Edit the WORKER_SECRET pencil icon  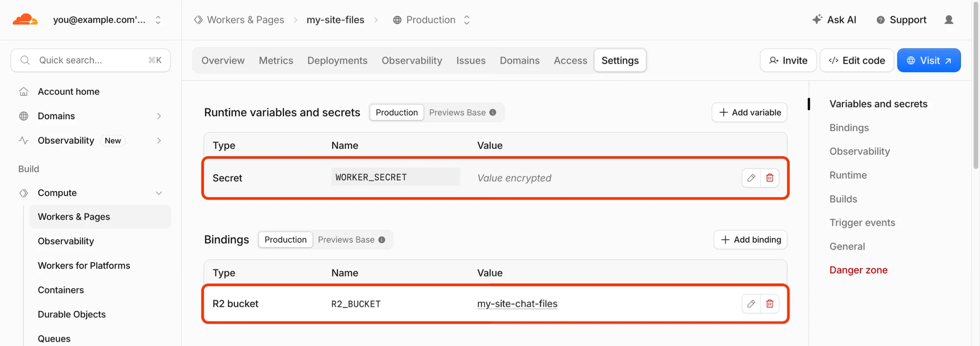click(751, 178)
